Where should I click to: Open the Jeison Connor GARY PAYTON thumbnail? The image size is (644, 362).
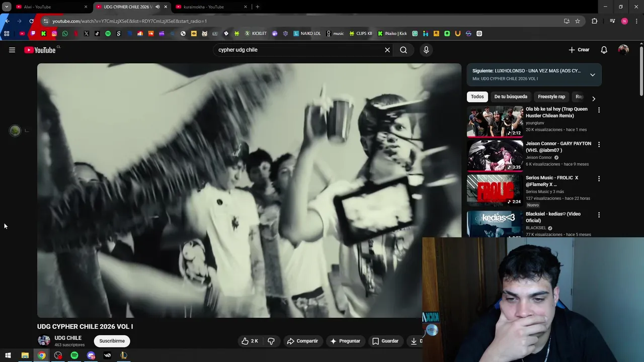tap(495, 156)
